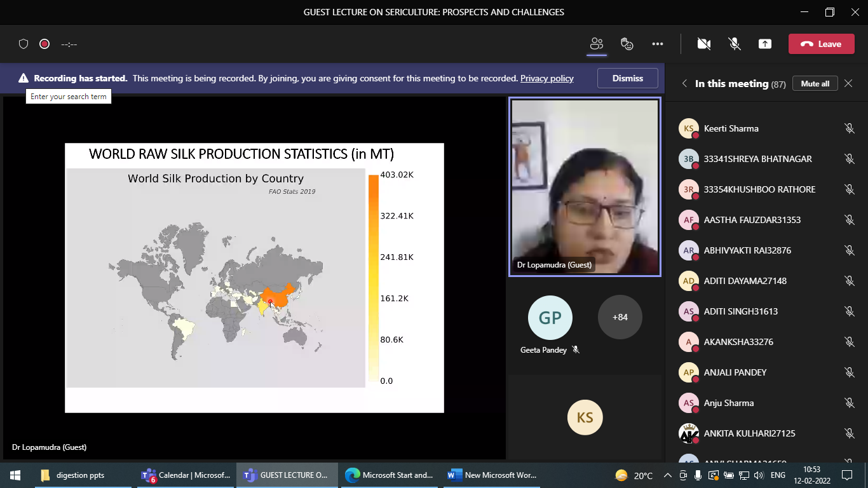The height and width of the screenshot is (488, 868).
Task: Click the share content tray icon
Action: (x=765, y=44)
